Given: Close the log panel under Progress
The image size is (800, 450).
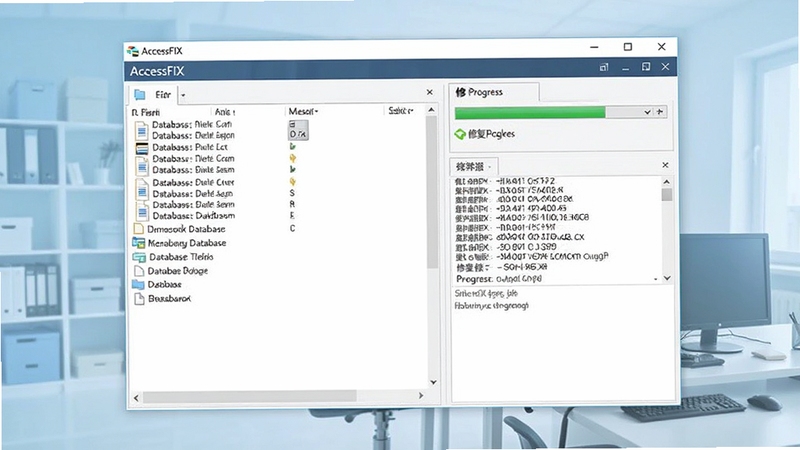Looking at the screenshot, I should pos(665,165).
